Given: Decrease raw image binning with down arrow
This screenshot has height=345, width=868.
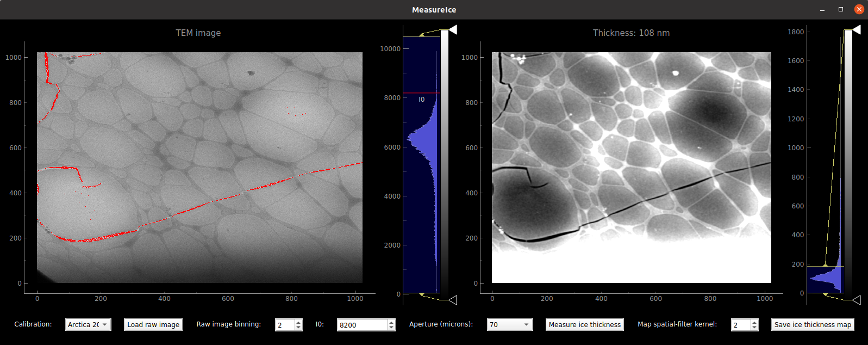Looking at the screenshot, I should tap(298, 328).
